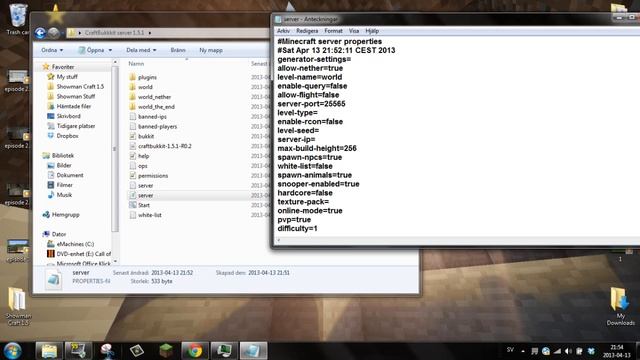Select the world folder icon

point(133,87)
